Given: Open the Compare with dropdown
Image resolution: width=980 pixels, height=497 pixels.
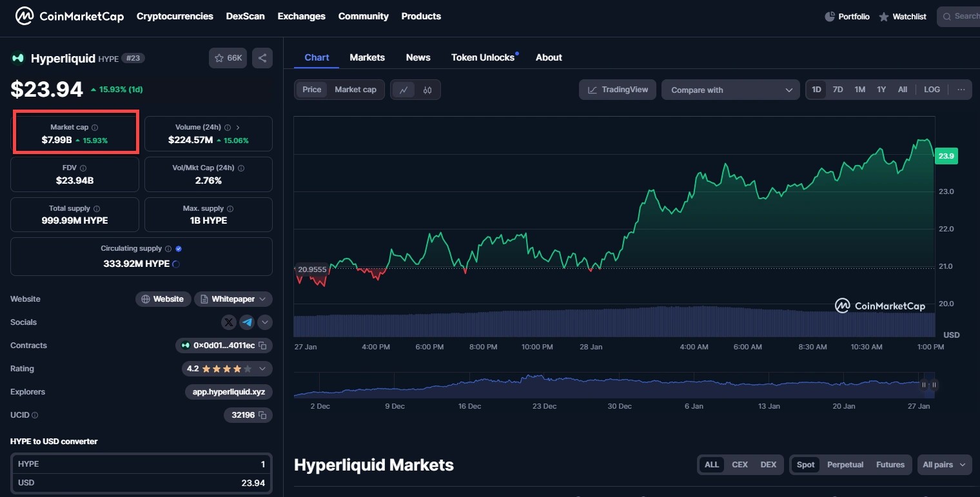Looking at the screenshot, I should click(730, 90).
